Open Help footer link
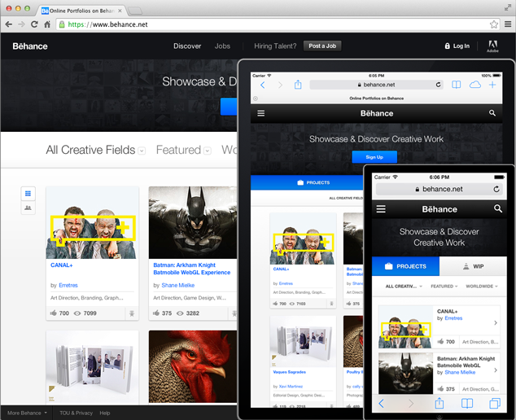This screenshot has height=420, width=516. pyautogui.click(x=105, y=413)
